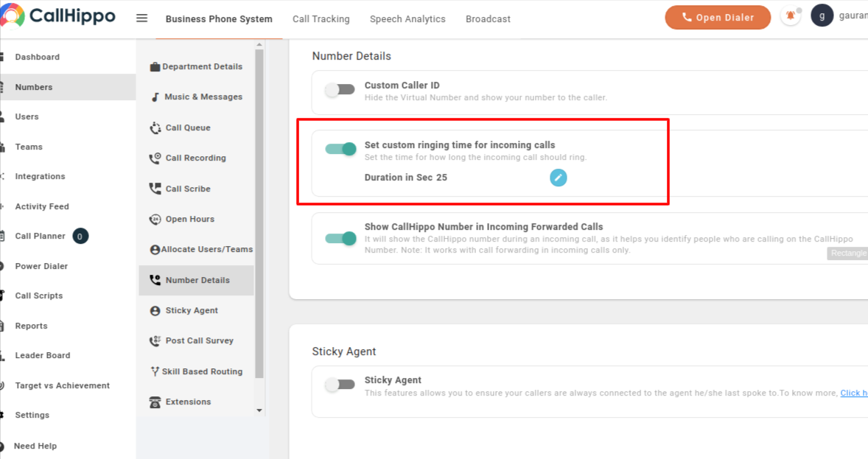Click the Skill Based Routing icon
This screenshot has height=459, width=868.
coord(155,371)
